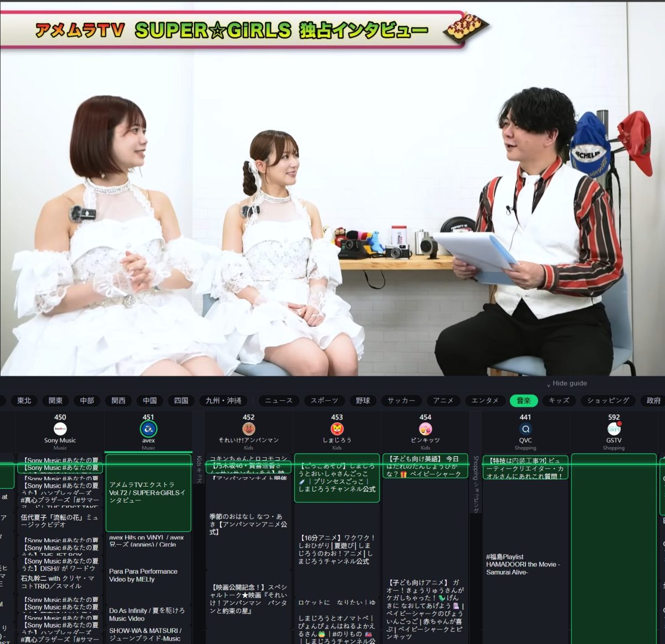Open アメムラTVエクストラ Vol.72 SUPER☆GiRLS program

[x=148, y=493]
